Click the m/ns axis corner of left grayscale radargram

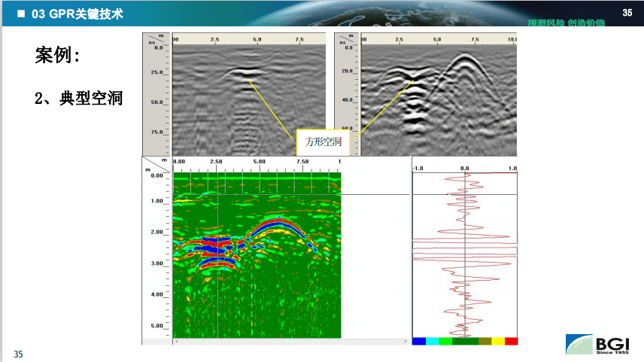point(156,39)
